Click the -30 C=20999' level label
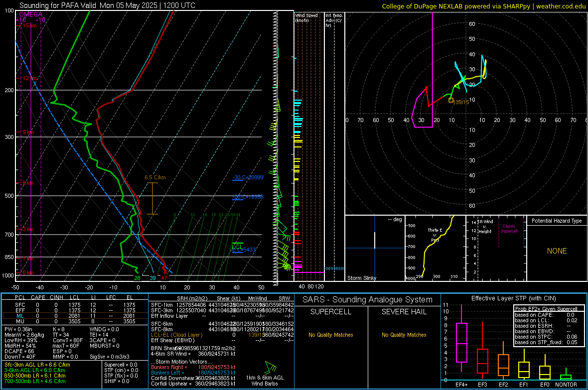This screenshot has width=588, height=390. coord(248,177)
